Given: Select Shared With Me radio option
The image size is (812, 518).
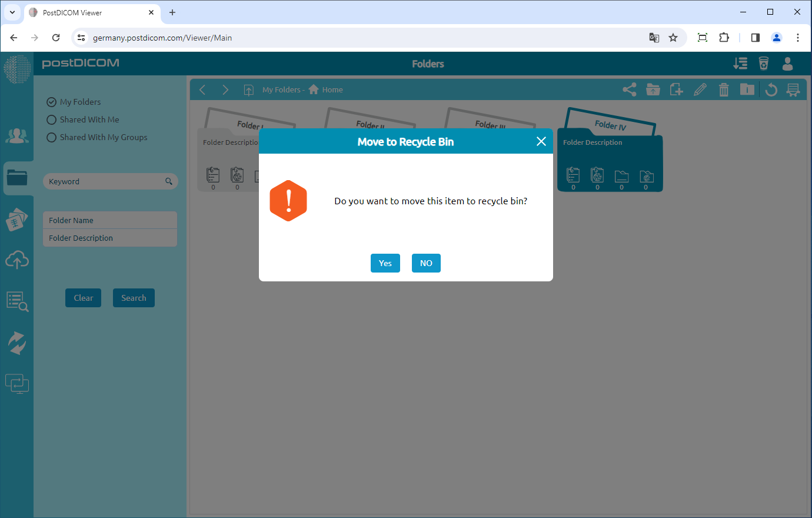Looking at the screenshot, I should pos(52,119).
